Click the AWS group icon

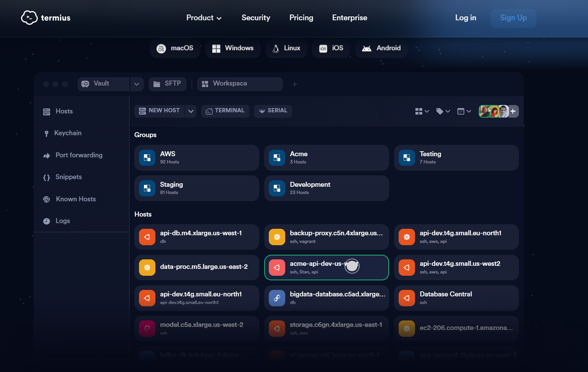click(x=147, y=158)
